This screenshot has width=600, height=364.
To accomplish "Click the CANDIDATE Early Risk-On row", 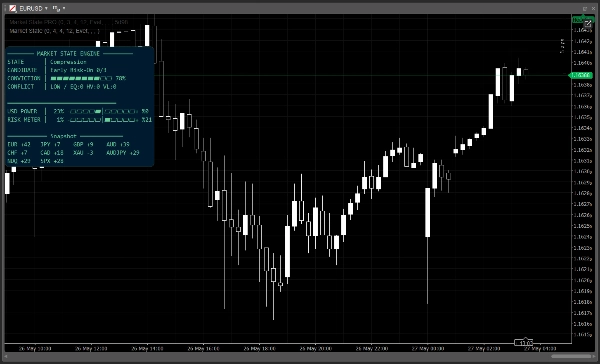I will 57,70.
